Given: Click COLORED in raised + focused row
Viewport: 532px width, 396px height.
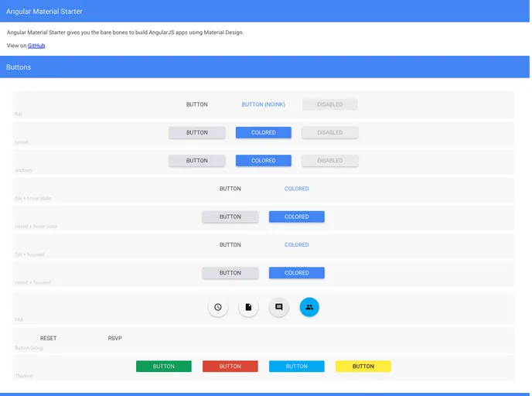Looking at the screenshot, I should pos(296,273).
